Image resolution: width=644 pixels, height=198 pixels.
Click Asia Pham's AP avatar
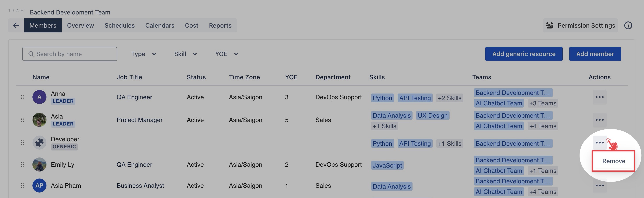[x=39, y=186]
